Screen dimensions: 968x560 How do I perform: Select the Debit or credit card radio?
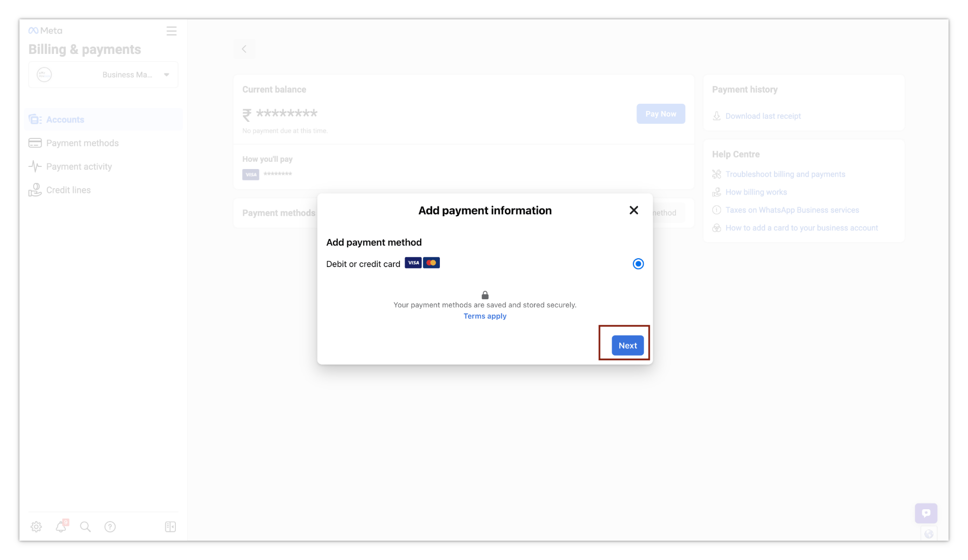pyautogui.click(x=638, y=264)
